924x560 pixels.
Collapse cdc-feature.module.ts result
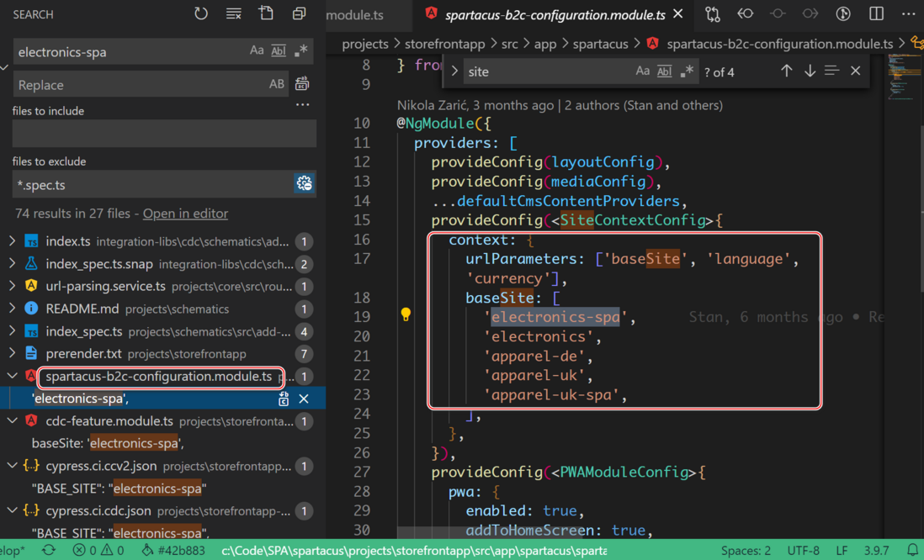13,420
